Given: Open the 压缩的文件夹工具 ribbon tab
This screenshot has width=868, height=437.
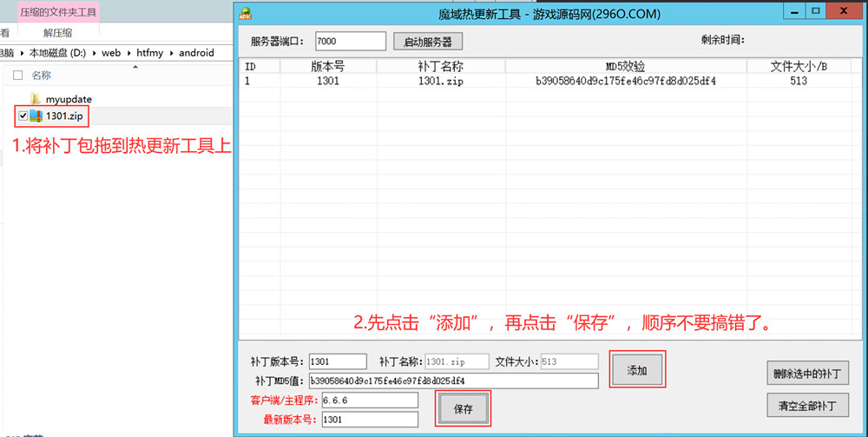Looking at the screenshot, I should (59, 12).
